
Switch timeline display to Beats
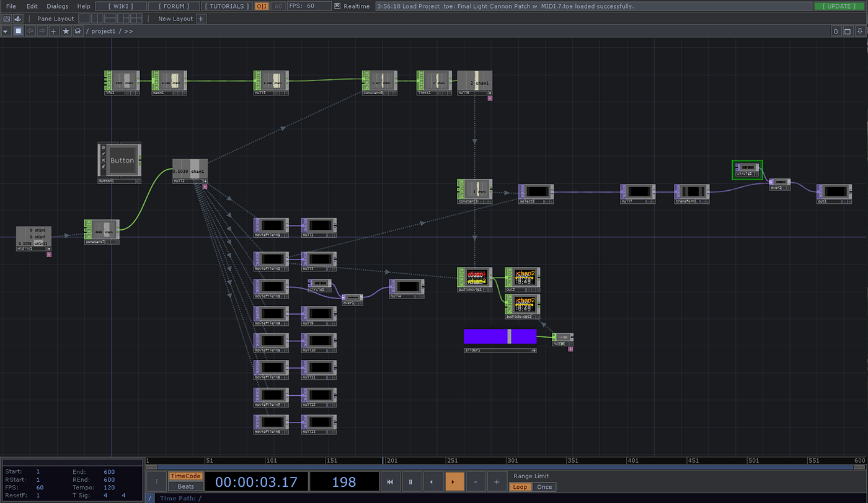coord(185,486)
